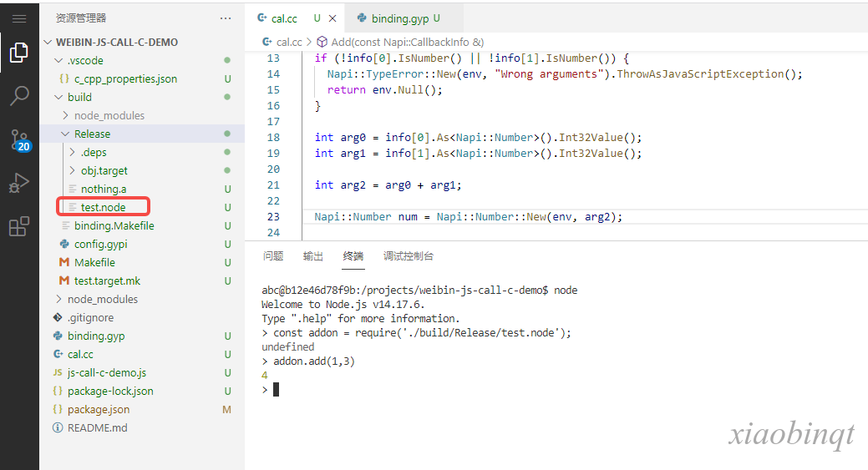Viewport: 868px width, 470px height.
Task: Open the Explorer view in activity bar
Action: coord(19,53)
